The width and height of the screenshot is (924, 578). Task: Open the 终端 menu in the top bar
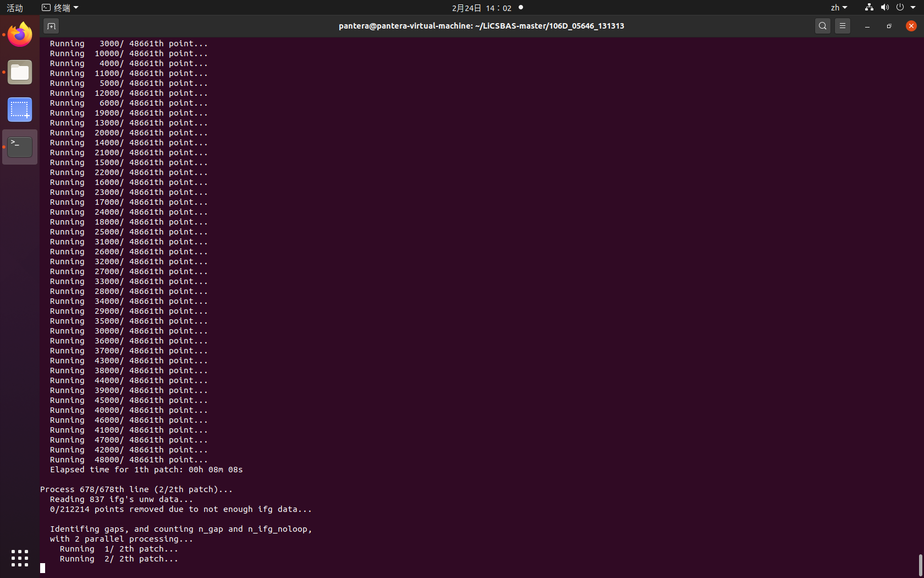point(59,8)
